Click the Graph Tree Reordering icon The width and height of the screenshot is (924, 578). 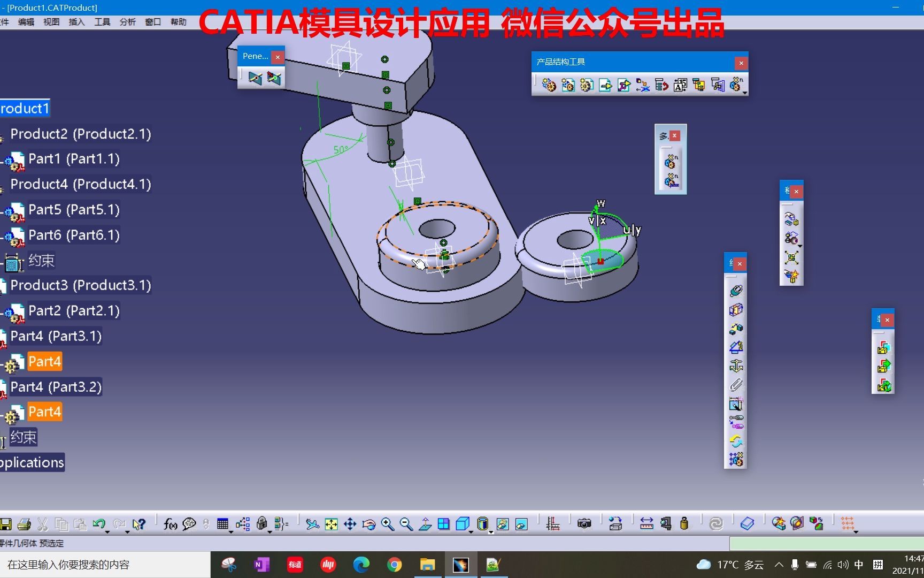point(661,85)
